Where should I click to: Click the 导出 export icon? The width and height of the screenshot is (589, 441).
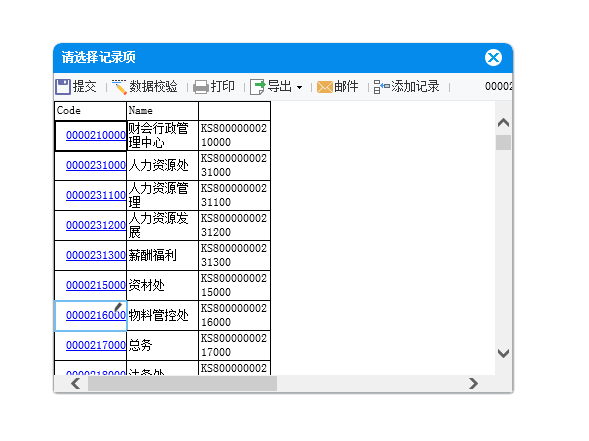(258, 87)
